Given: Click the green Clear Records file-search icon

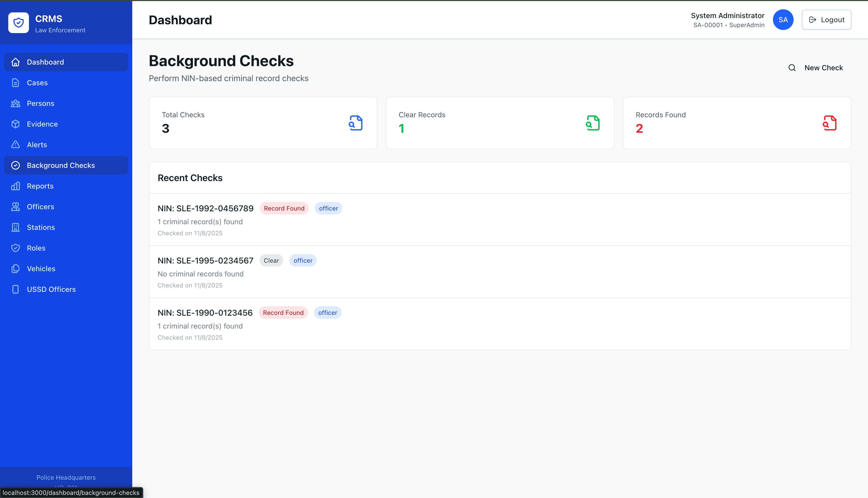Looking at the screenshot, I should (593, 123).
